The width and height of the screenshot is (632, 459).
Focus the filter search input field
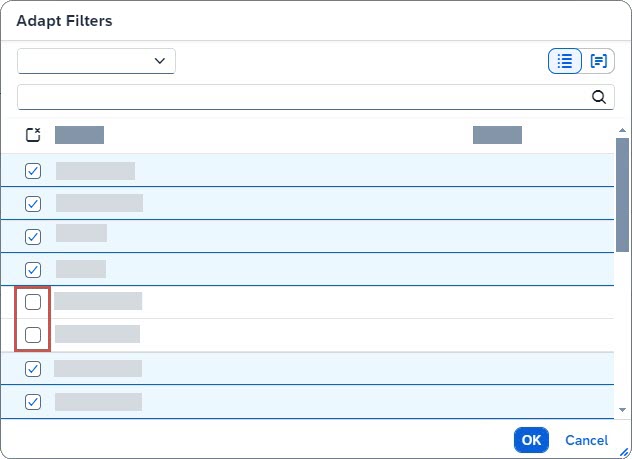[x=300, y=97]
